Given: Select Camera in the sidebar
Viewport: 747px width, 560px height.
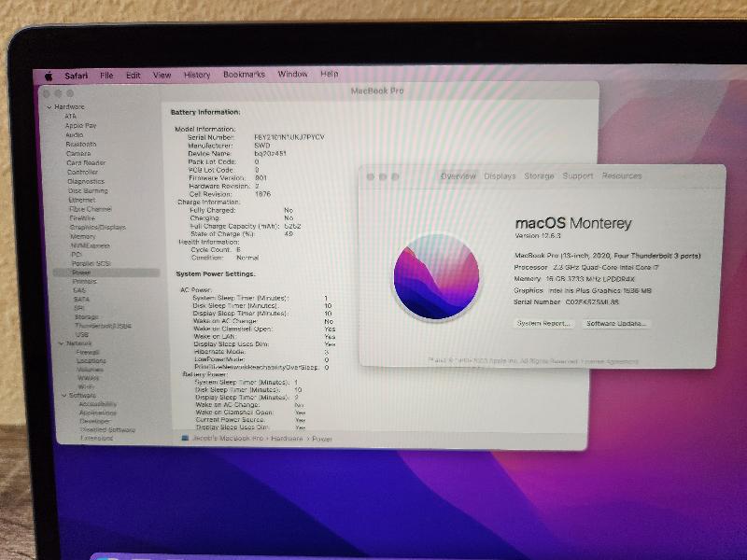Looking at the screenshot, I should point(78,153).
